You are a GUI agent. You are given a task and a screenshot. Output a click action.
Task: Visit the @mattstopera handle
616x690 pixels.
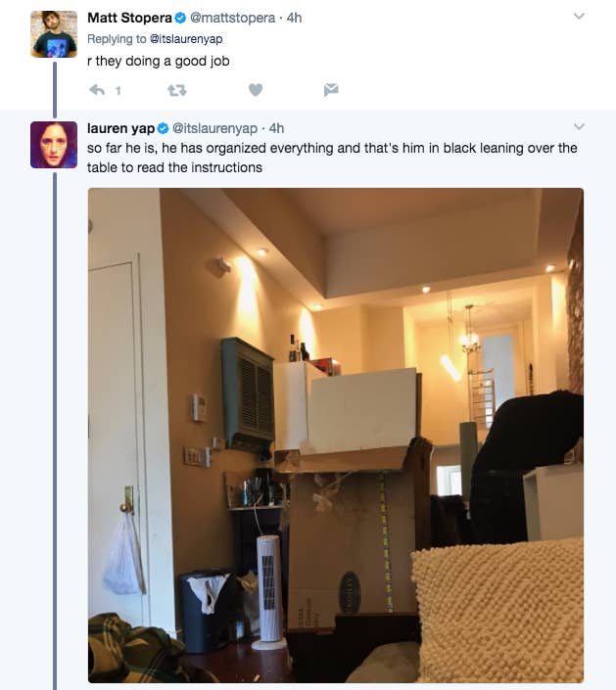[x=232, y=18]
